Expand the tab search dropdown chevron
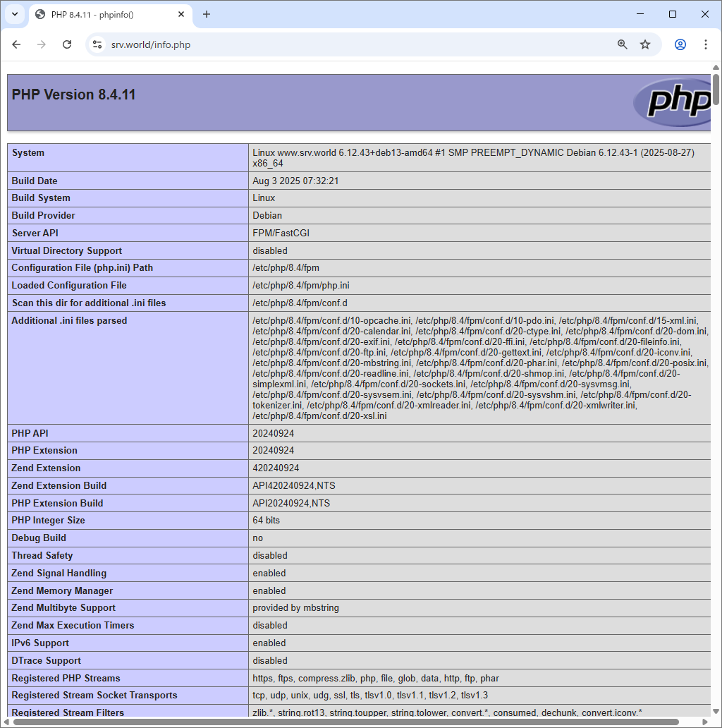722x728 pixels. 15,14
